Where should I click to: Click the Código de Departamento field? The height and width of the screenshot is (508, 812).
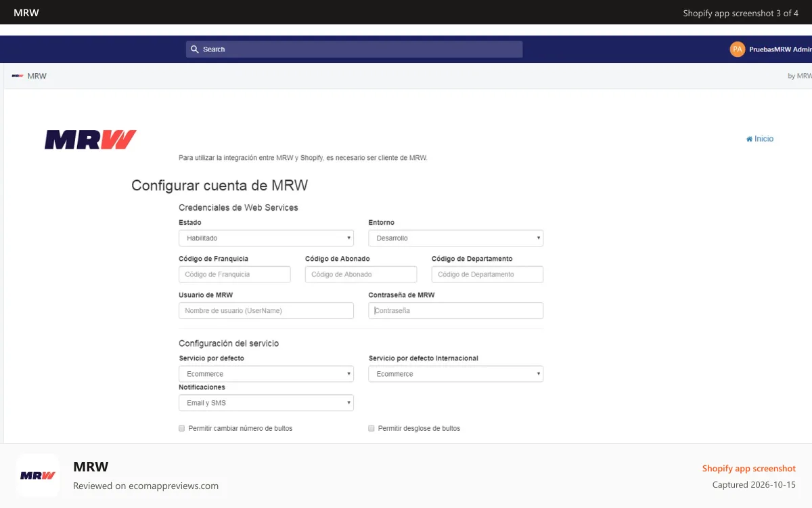pos(487,274)
